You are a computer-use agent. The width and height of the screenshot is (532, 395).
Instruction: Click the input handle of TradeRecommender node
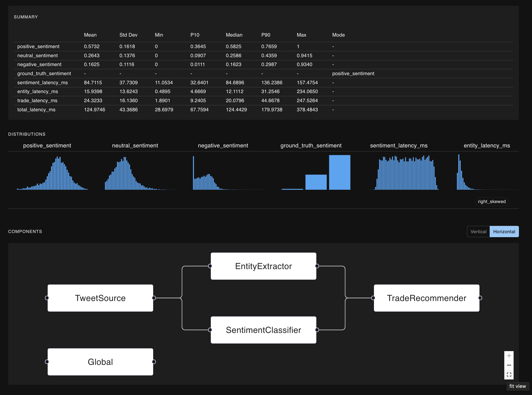[373, 298]
